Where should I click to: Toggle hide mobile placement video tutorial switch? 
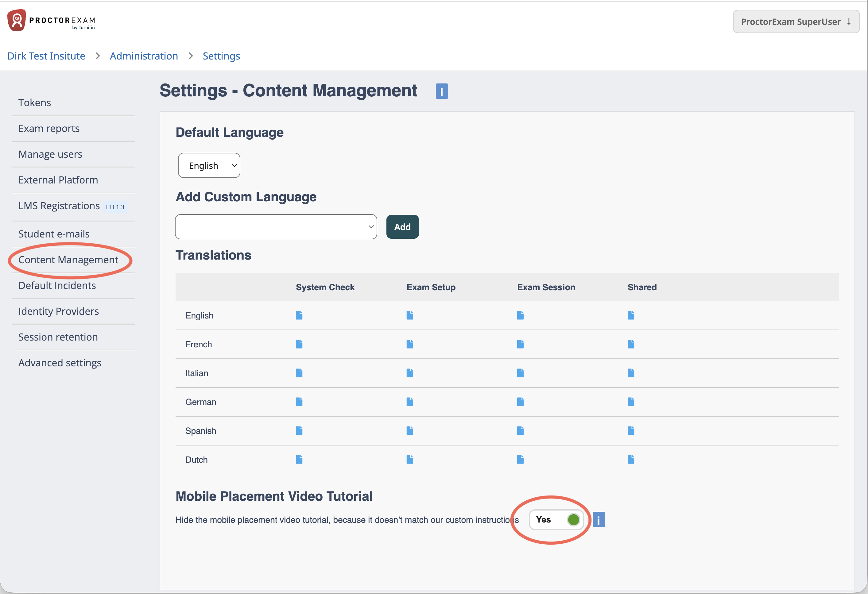pos(556,520)
